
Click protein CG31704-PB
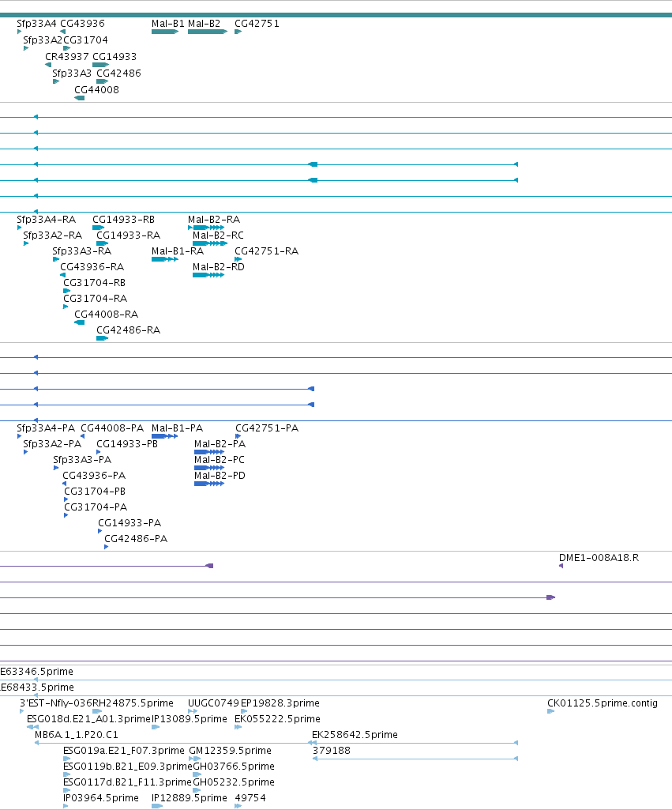pyautogui.click(x=66, y=499)
